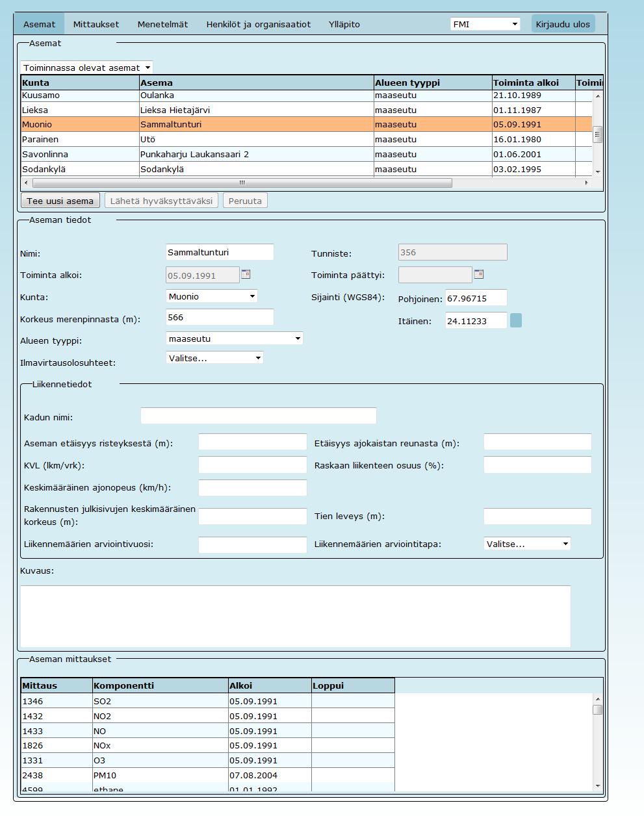
Task: Click the Kuvaus text area
Action: click(296, 616)
